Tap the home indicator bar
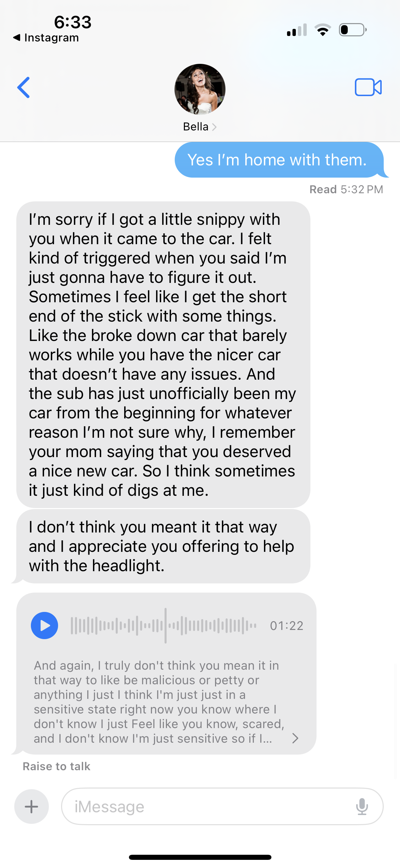The height and width of the screenshot is (868, 400). pos(200,857)
